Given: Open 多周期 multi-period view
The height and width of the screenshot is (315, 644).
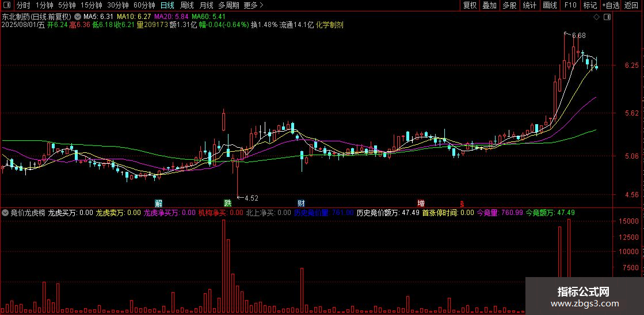Looking at the screenshot, I should [228, 5].
